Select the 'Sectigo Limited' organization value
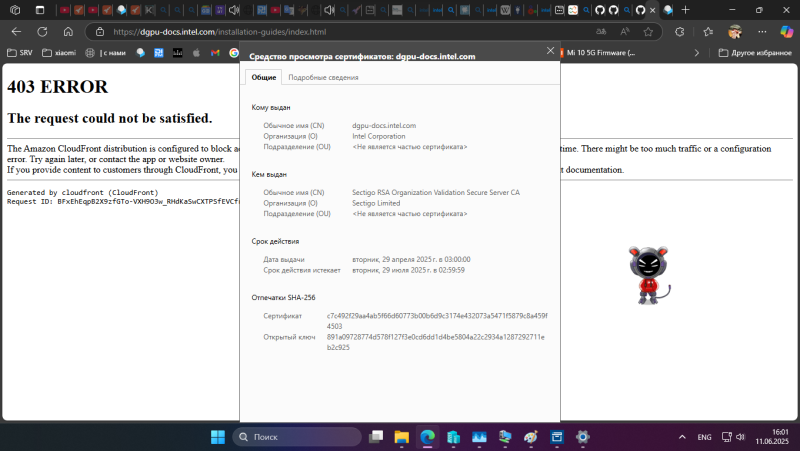The height and width of the screenshot is (451, 800). coord(376,203)
